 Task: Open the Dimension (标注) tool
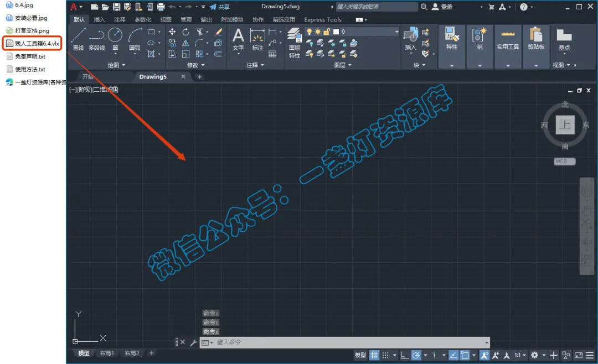(257, 40)
